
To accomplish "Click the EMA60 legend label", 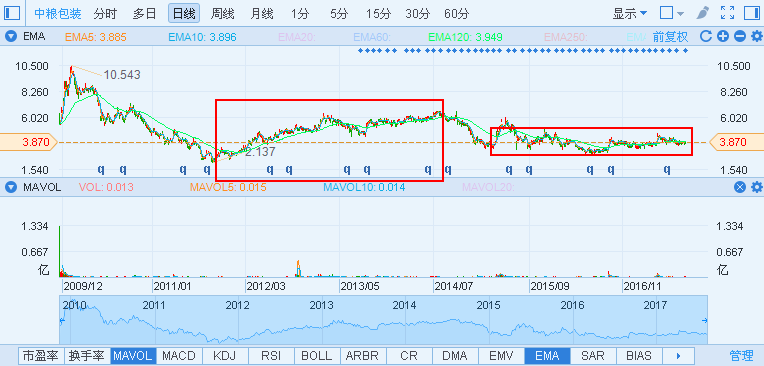I will point(372,37).
